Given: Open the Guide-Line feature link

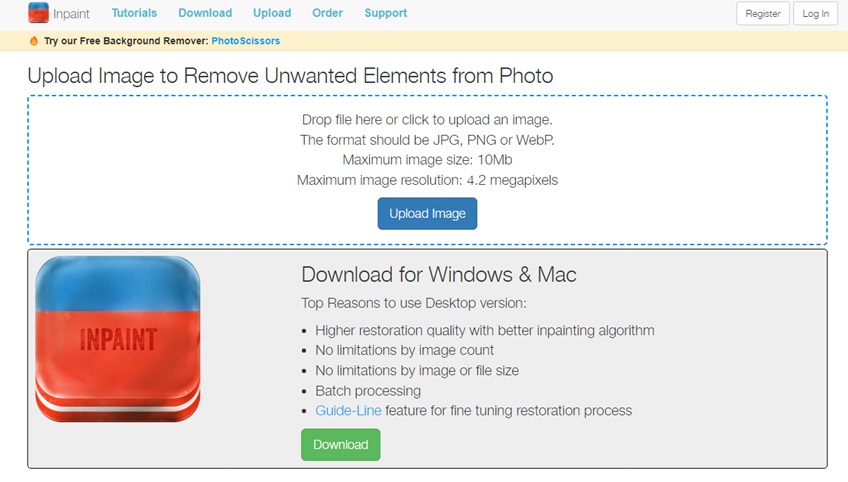Looking at the screenshot, I should click(348, 411).
